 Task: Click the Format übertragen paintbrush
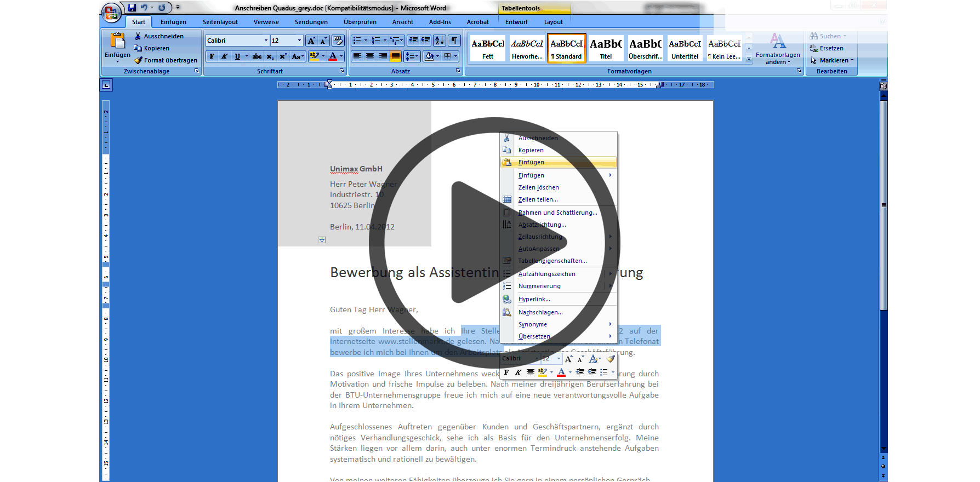pyautogui.click(x=166, y=60)
